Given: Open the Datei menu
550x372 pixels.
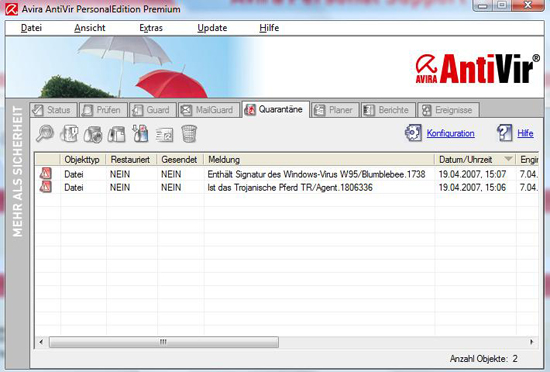Looking at the screenshot, I should [x=31, y=28].
